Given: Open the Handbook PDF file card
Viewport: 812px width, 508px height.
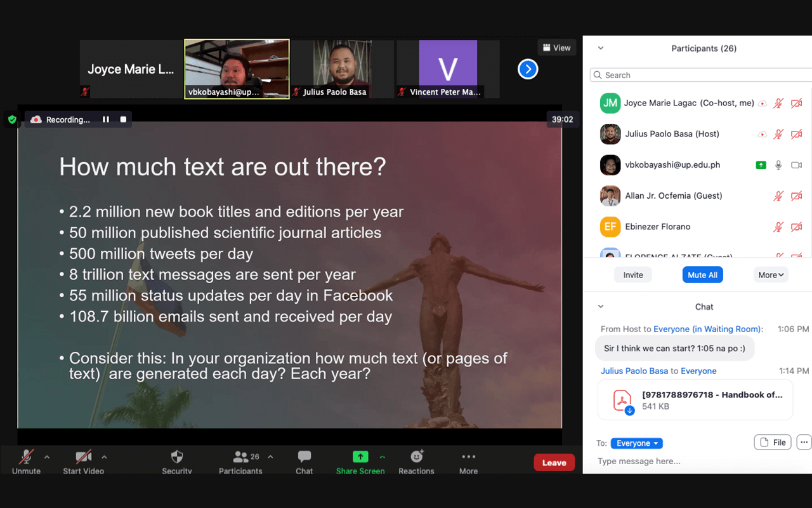Looking at the screenshot, I should 695,400.
